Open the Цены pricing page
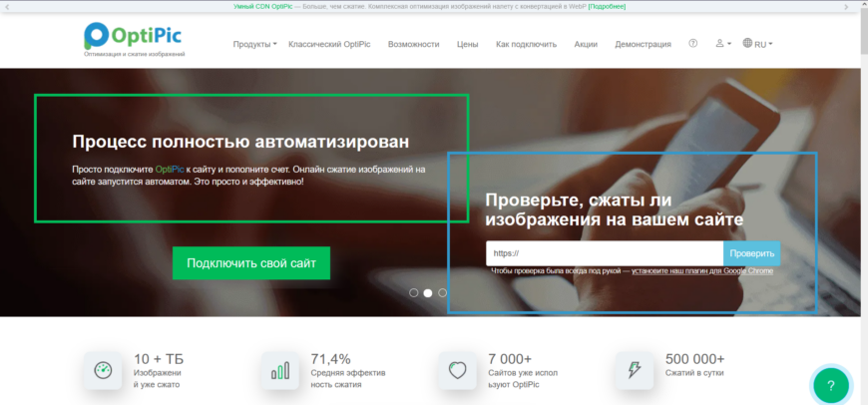 tap(467, 44)
